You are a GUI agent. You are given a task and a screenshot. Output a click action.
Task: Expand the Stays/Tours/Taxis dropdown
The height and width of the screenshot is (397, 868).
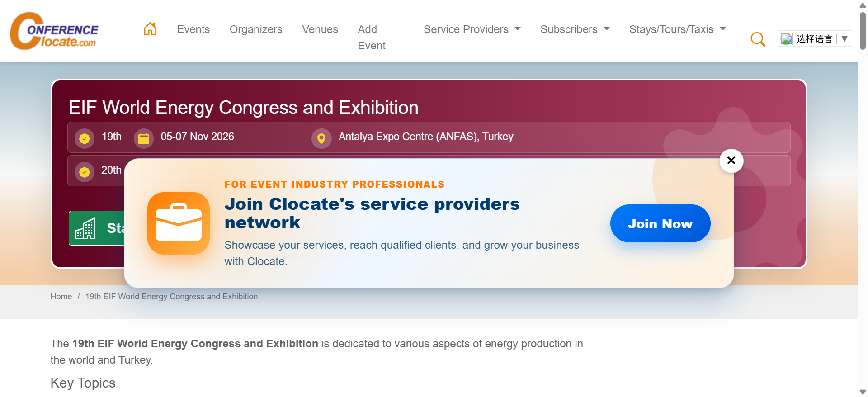click(x=677, y=29)
